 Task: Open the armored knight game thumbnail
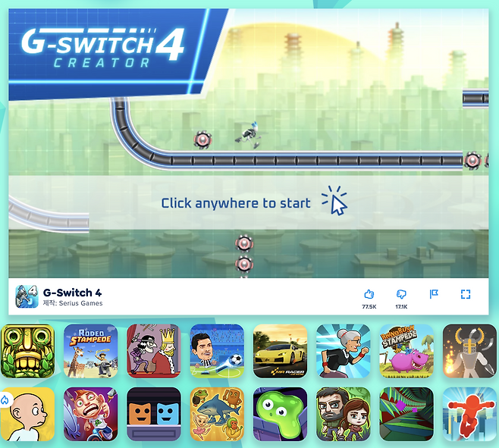[469, 351]
